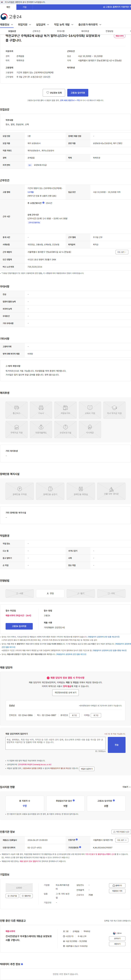Open the 간사(전)강남구 자곡힐스테이트 job posting
Viewport: 131px width, 980px height.
(29, 938)
